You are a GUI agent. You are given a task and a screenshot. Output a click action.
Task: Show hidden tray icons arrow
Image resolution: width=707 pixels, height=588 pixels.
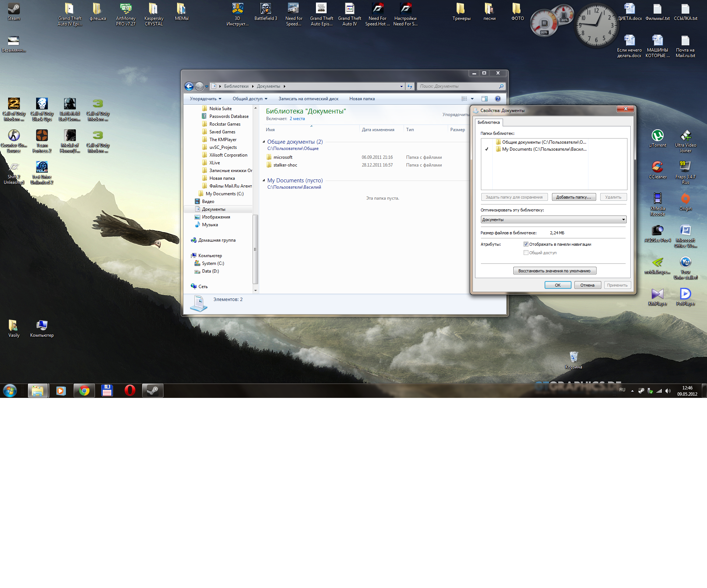[x=632, y=391]
